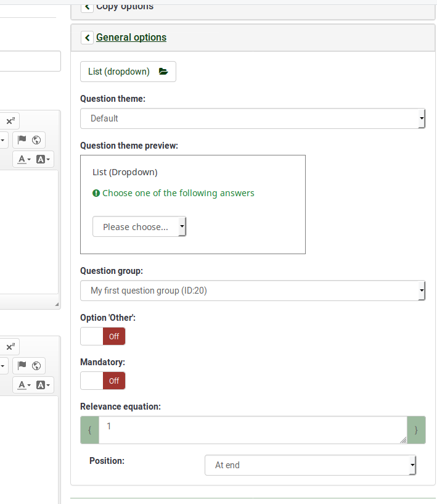Open the Position dropdown

(310, 465)
